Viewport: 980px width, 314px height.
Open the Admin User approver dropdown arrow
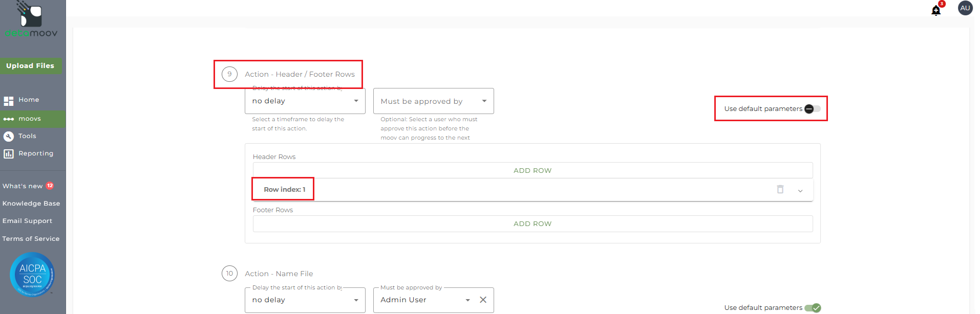tap(467, 300)
